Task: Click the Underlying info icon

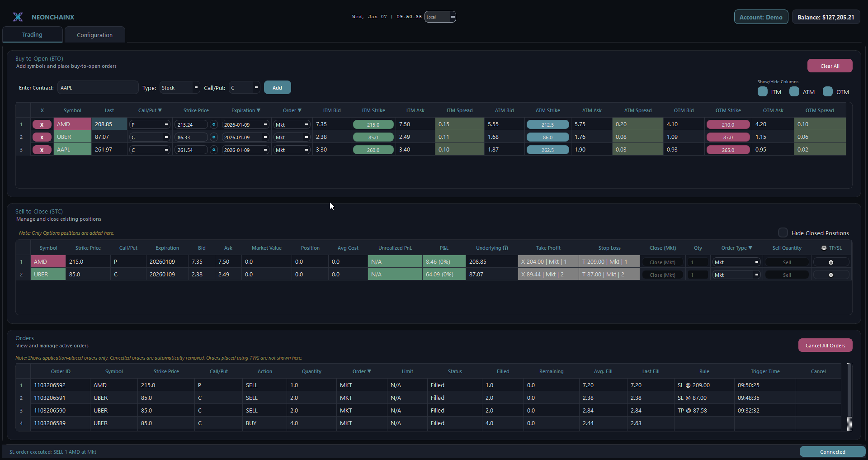Action: point(505,248)
